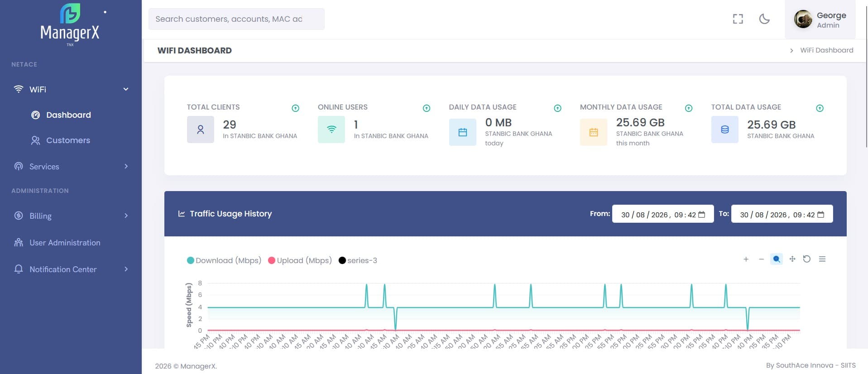Click the Customers people icon
Image resolution: width=868 pixels, height=374 pixels.
(35, 140)
